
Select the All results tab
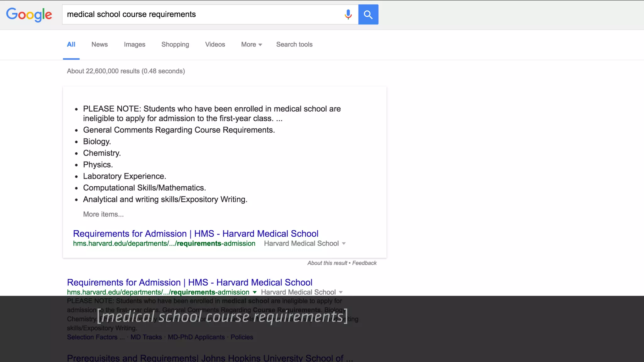(x=71, y=44)
